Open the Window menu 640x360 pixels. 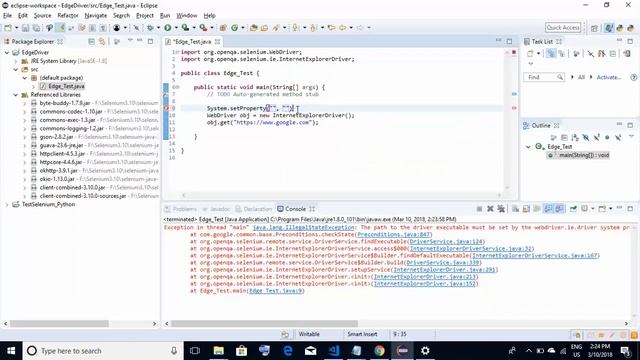coord(187,16)
